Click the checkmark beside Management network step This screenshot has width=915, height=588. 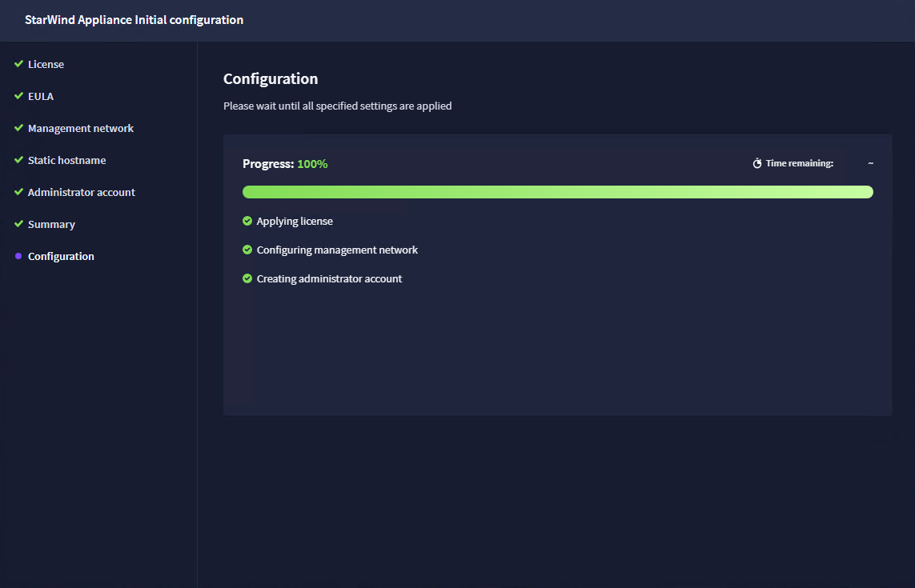coord(18,128)
